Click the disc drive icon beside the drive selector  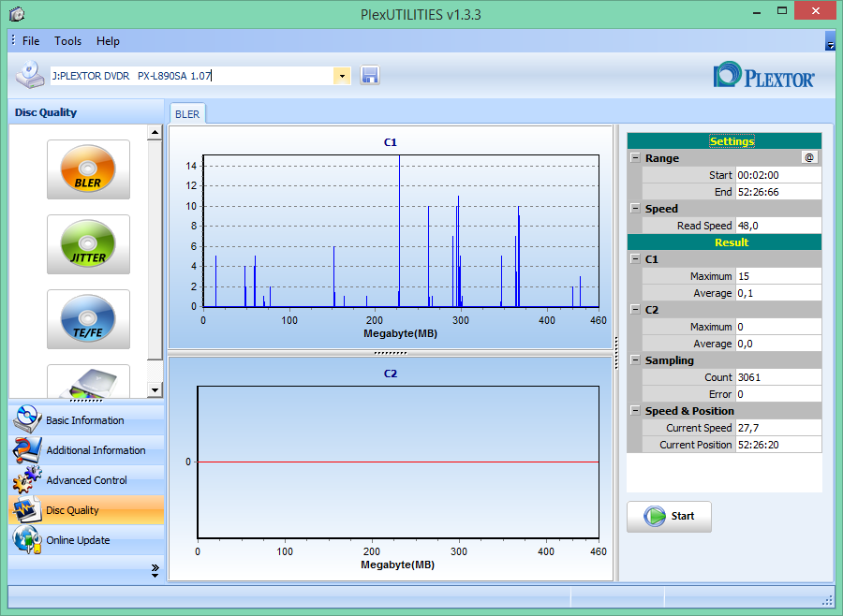(30, 74)
